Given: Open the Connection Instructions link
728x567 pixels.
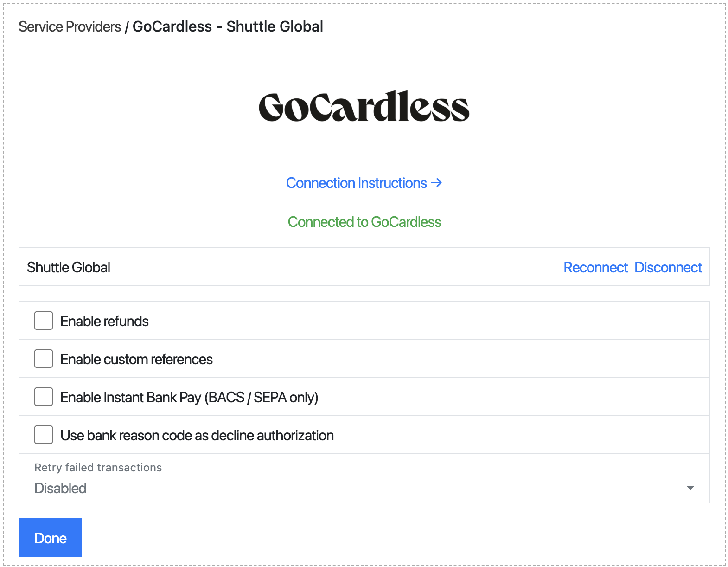Looking at the screenshot, I should 356,183.
